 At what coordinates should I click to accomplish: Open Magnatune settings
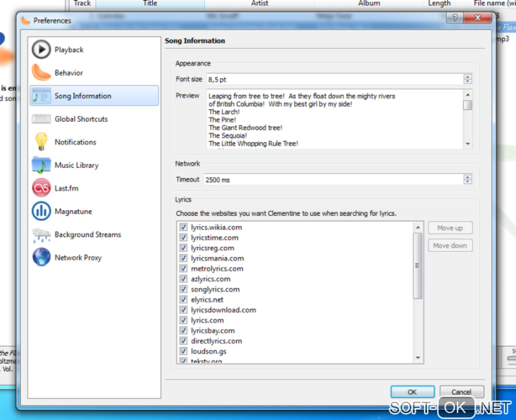(94, 211)
